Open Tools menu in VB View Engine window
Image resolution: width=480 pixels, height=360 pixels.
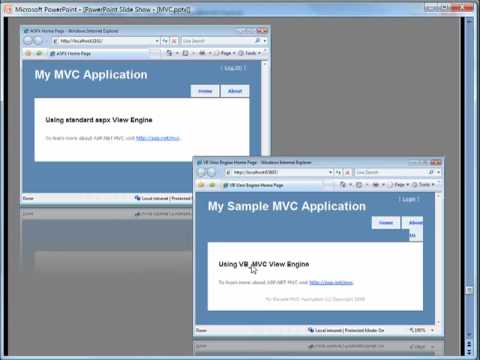423,184
